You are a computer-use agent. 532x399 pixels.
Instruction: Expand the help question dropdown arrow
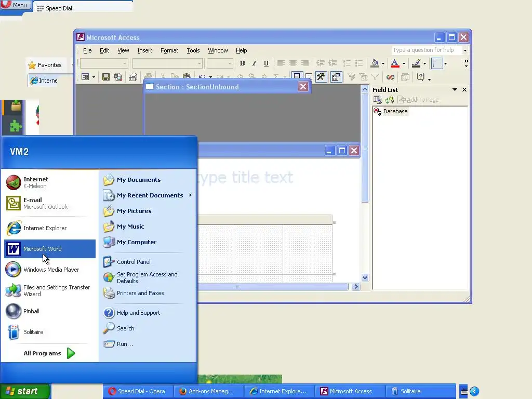pos(465,50)
